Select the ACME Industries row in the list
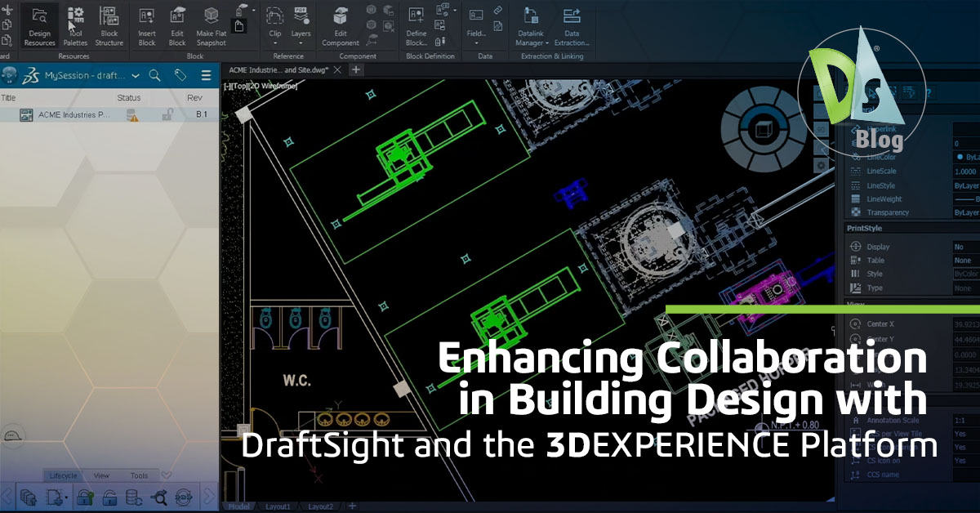This screenshot has height=513, width=980. 109,115
